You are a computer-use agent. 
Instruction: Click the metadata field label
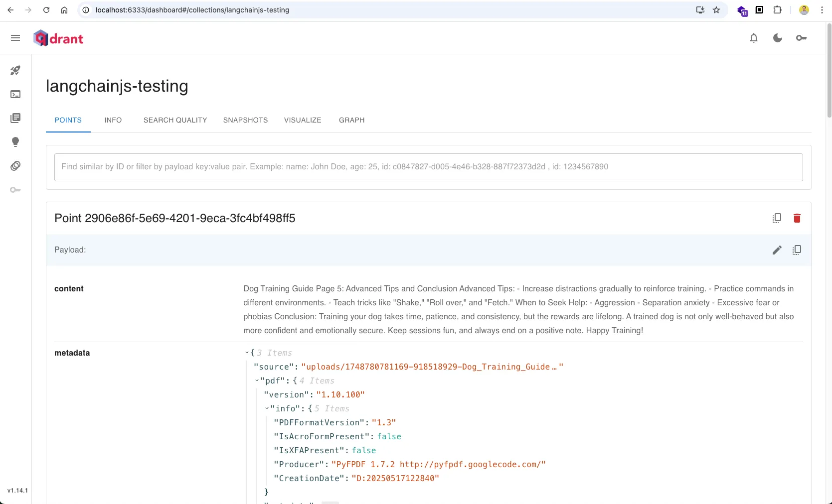point(72,353)
